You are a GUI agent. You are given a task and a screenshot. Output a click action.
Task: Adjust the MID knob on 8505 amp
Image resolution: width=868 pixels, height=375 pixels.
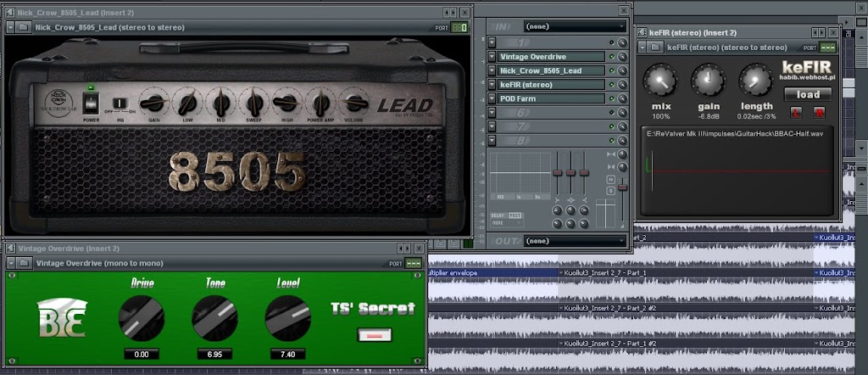[221, 103]
